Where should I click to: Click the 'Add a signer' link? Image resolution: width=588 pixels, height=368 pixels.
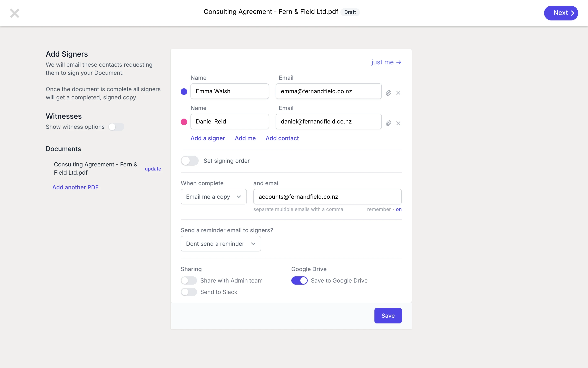(x=207, y=138)
